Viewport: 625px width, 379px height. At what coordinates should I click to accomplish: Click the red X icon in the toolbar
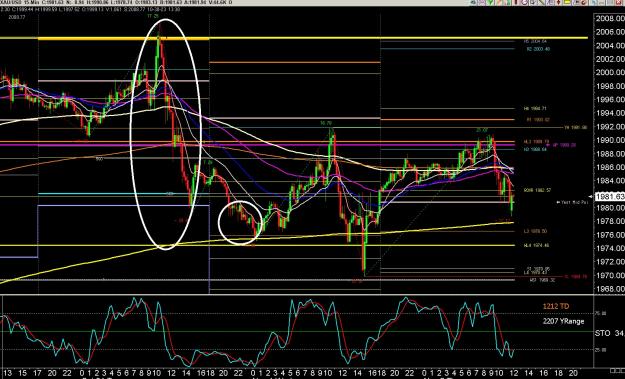[x=619, y=2]
